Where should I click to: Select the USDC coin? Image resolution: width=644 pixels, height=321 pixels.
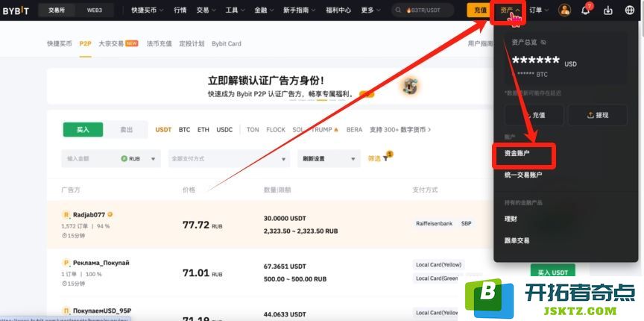coord(224,130)
